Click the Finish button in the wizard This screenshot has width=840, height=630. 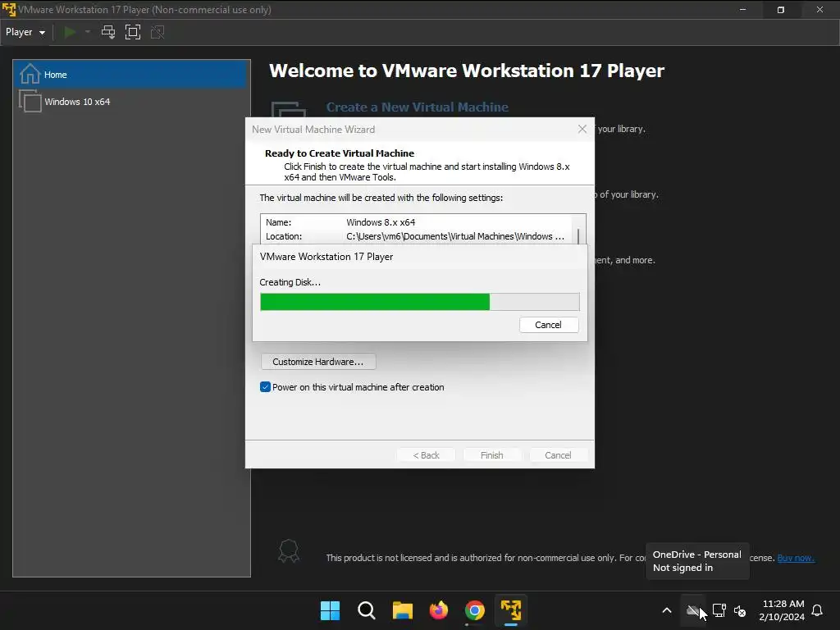[x=492, y=454]
